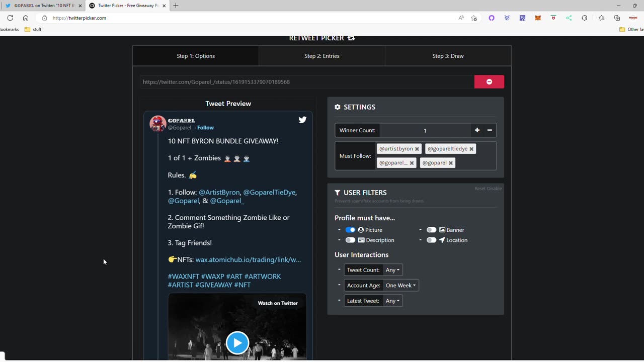This screenshot has height=362, width=644.
Task: Click the #GIVEAWAY hashtag
Action: [214, 285]
